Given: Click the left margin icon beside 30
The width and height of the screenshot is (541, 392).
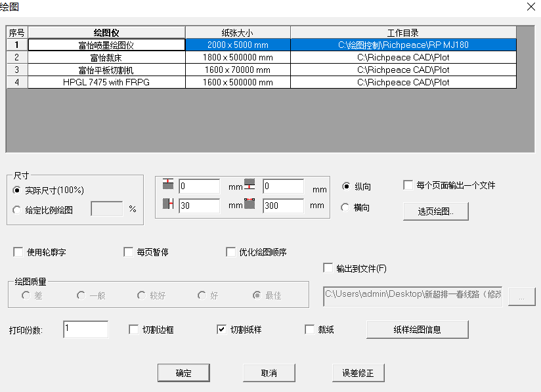Looking at the screenshot, I should click(168, 206).
